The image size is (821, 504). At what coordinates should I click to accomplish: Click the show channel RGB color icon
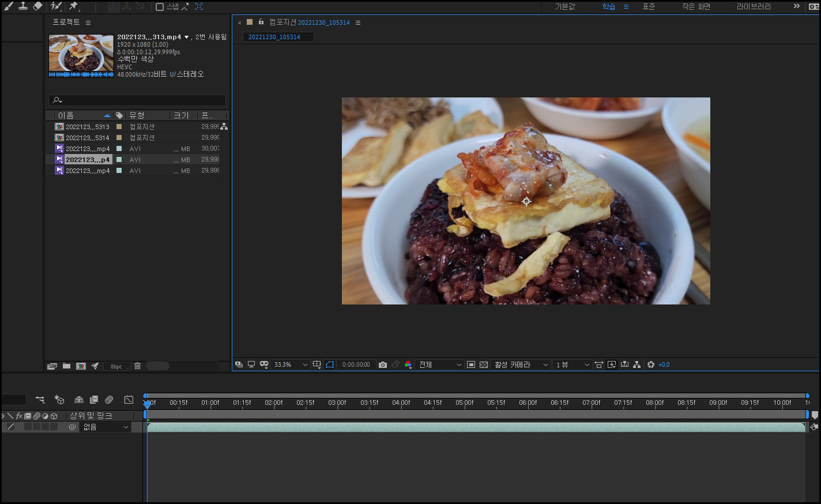coord(408,364)
